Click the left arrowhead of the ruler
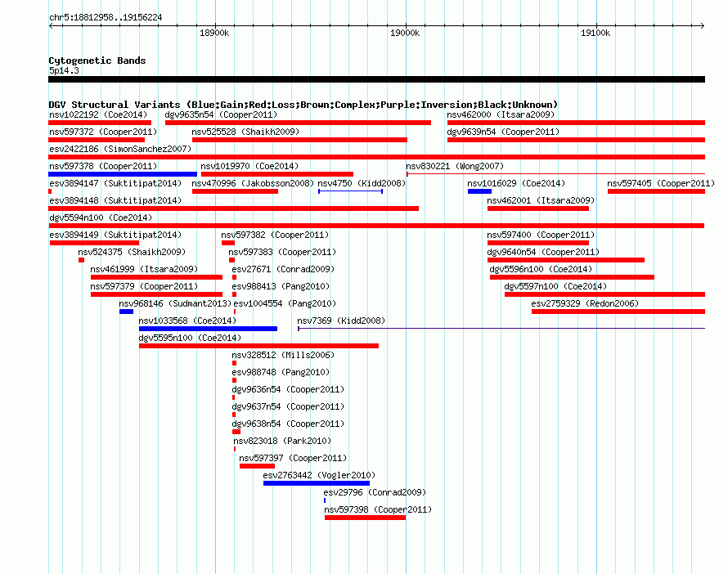The height and width of the screenshot is (574, 728). point(51,25)
